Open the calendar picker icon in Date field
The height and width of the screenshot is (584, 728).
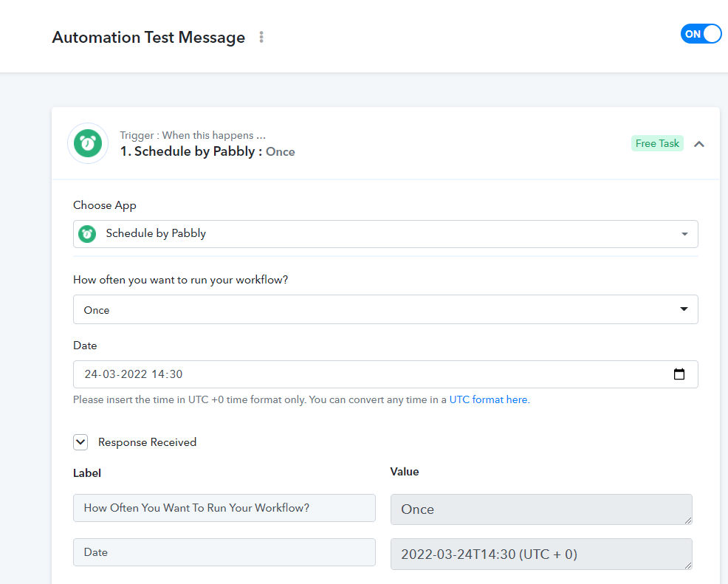[679, 374]
